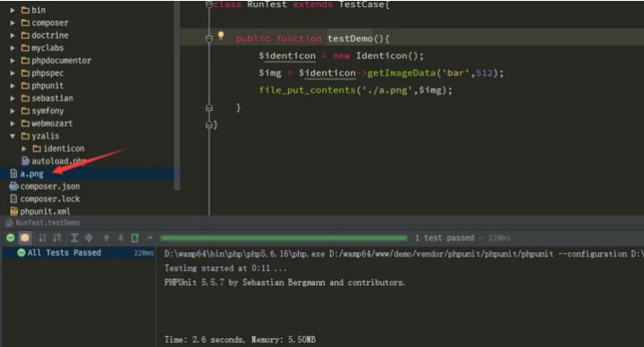The width and height of the screenshot is (644, 347).
Task: Click 'getImageData' call in the code
Action: 402,73
